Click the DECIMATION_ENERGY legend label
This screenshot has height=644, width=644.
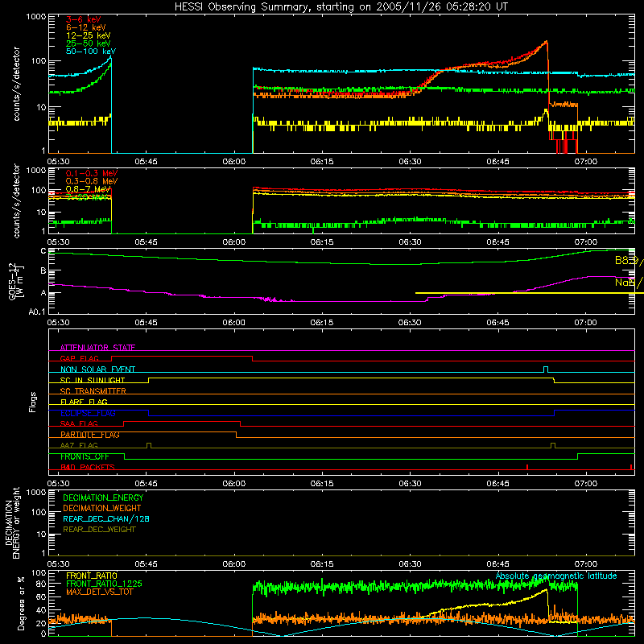tap(103, 497)
